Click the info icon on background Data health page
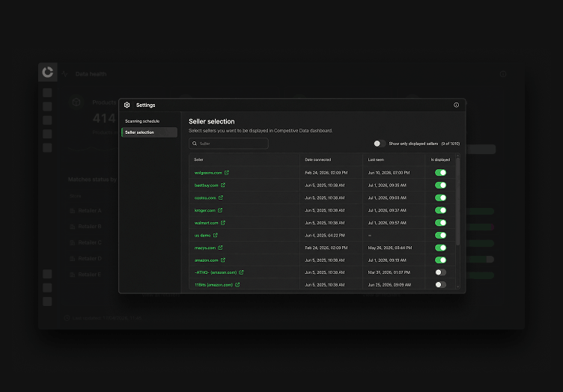This screenshot has width=563, height=392. 503,74
